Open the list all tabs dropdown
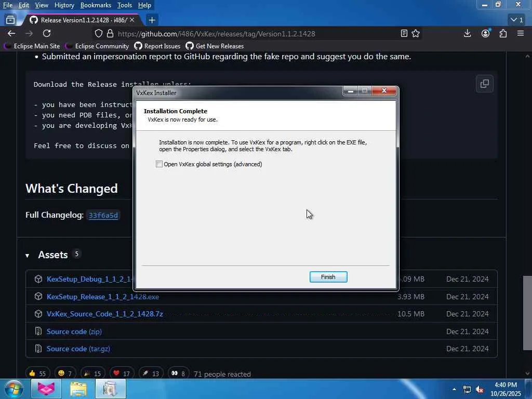 click(517, 20)
